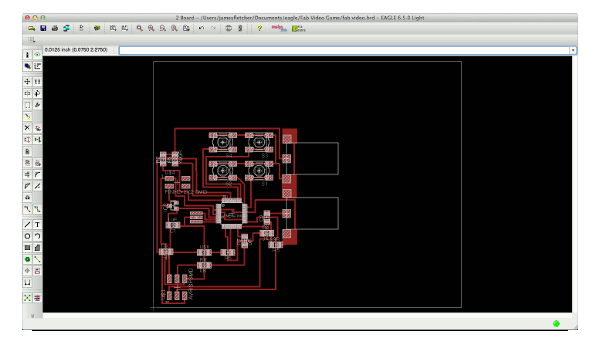Select the Hole tool

[27, 271]
